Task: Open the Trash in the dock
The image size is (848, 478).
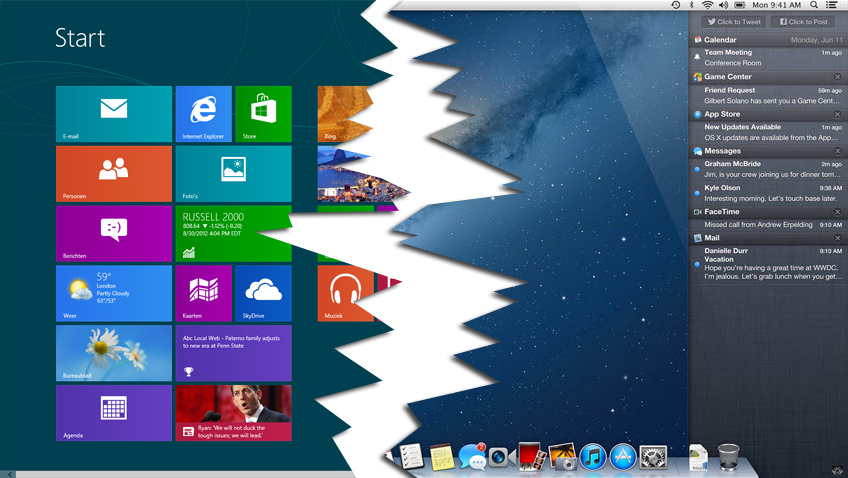Action: click(729, 458)
